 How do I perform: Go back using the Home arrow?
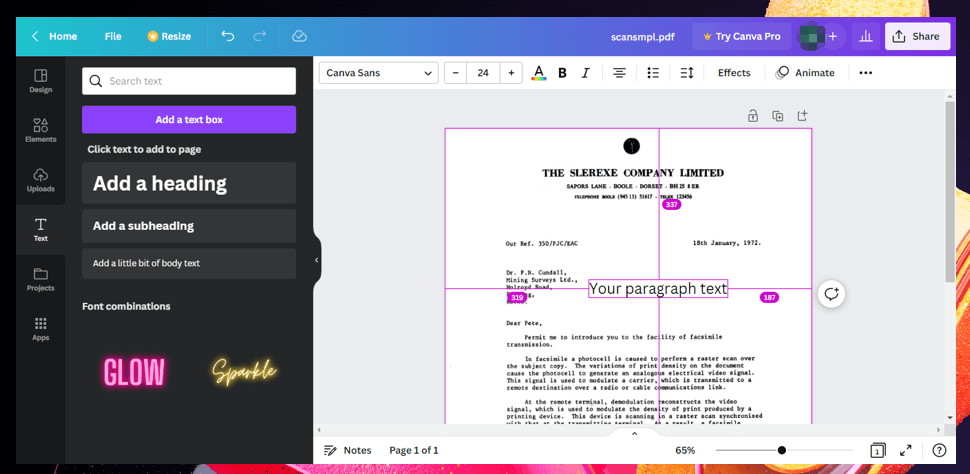35,37
